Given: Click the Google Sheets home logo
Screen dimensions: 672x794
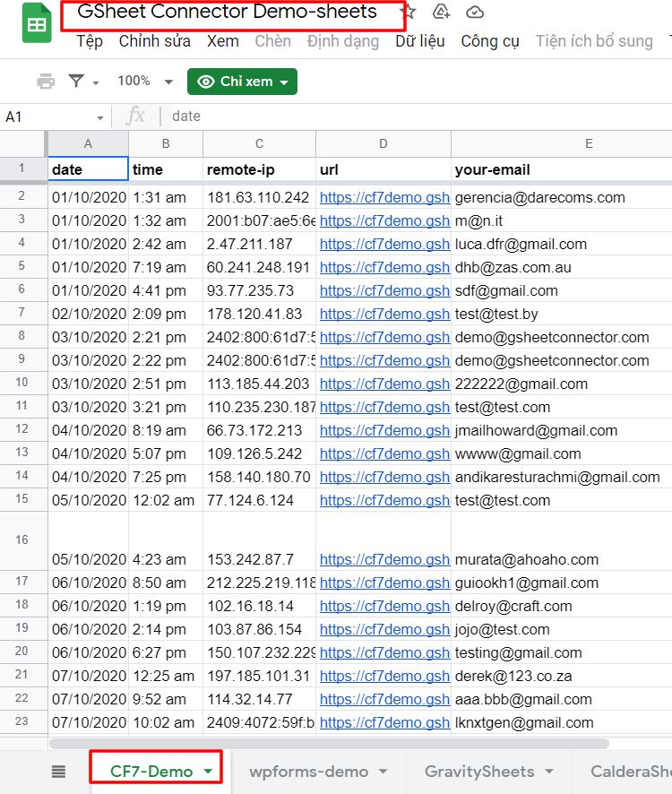Looking at the screenshot, I should click(37, 25).
